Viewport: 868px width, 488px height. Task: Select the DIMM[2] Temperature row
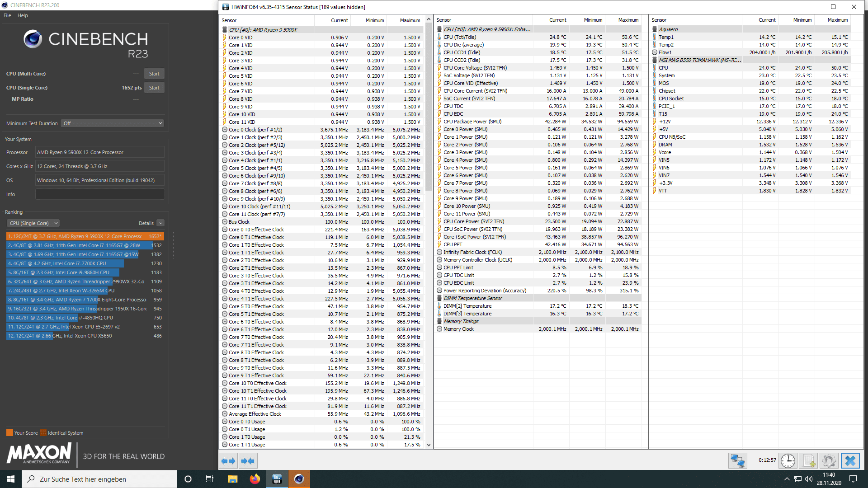point(538,306)
